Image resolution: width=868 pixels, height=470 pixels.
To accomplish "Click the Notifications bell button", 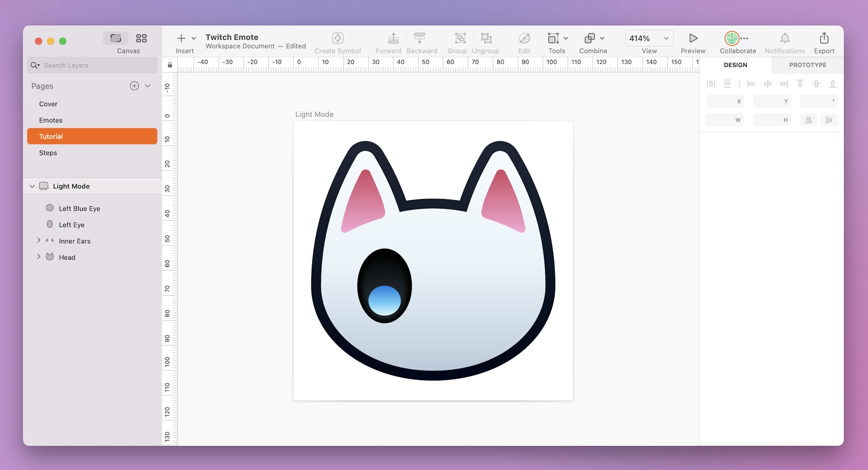I will 784,38.
